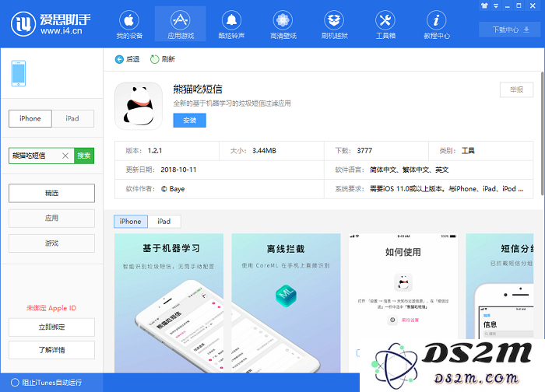This screenshot has height=392, width=545.
Task: Click the 后退 back arrow icon
Action: point(119,59)
